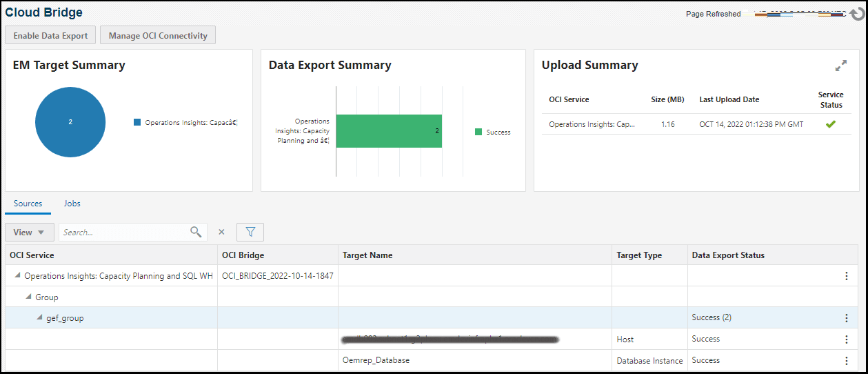The height and width of the screenshot is (374, 868).
Task: Click the Database Instance target type cell
Action: (x=649, y=361)
